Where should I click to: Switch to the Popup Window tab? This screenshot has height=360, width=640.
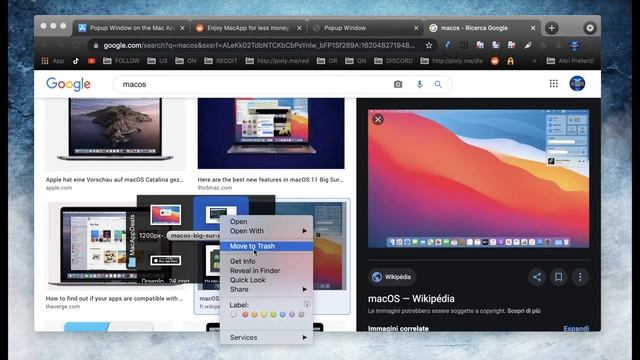click(364, 28)
